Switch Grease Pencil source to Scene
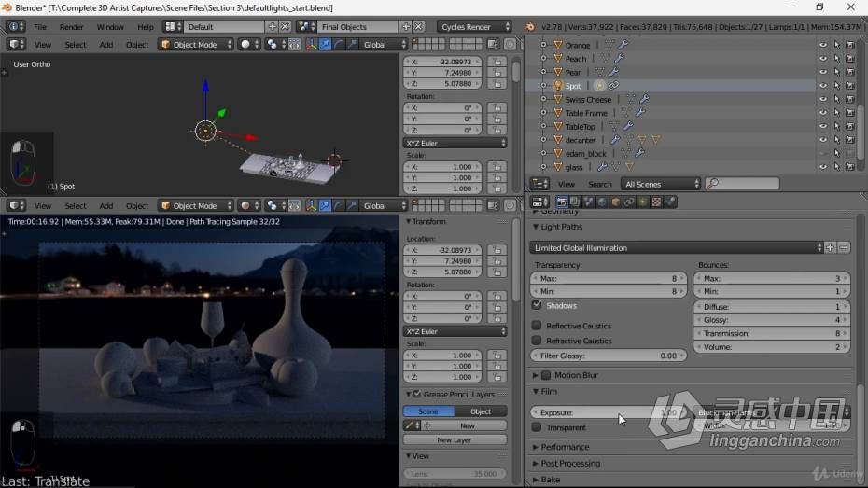This screenshot has width=868, height=488. tap(428, 411)
